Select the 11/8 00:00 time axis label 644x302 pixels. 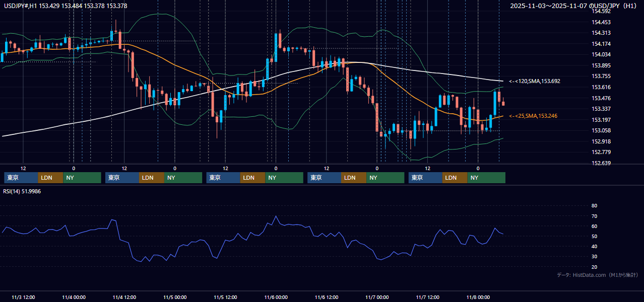tap(478, 297)
